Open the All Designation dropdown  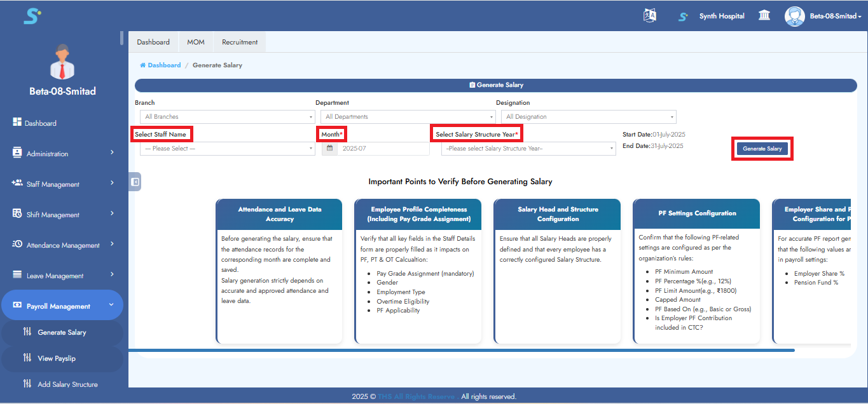click(588, 117)
